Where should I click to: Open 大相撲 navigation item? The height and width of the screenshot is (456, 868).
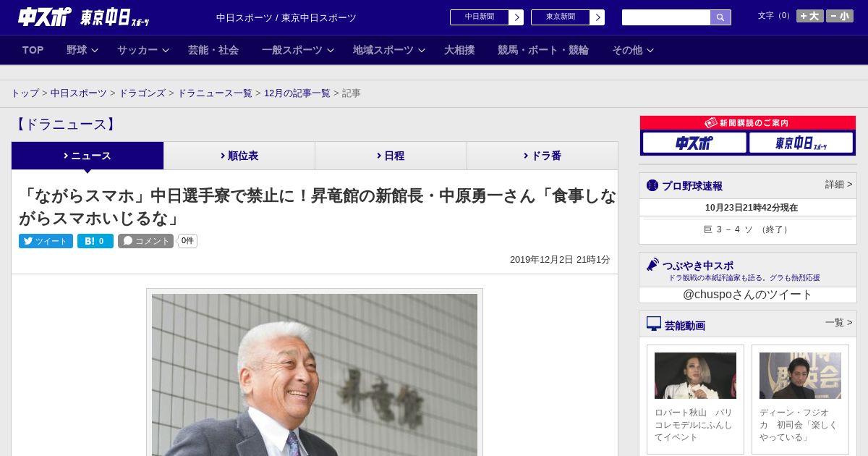[x=459, y=50]
